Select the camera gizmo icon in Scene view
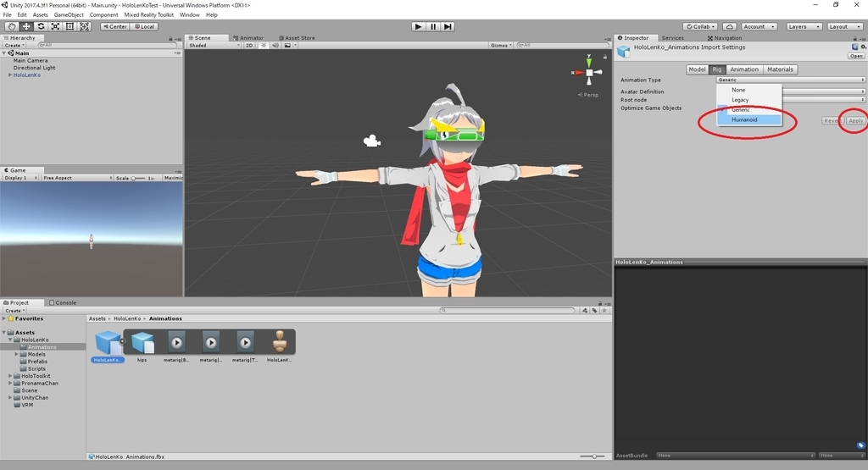This screenshot has height=470, width=868. [371, 141]
